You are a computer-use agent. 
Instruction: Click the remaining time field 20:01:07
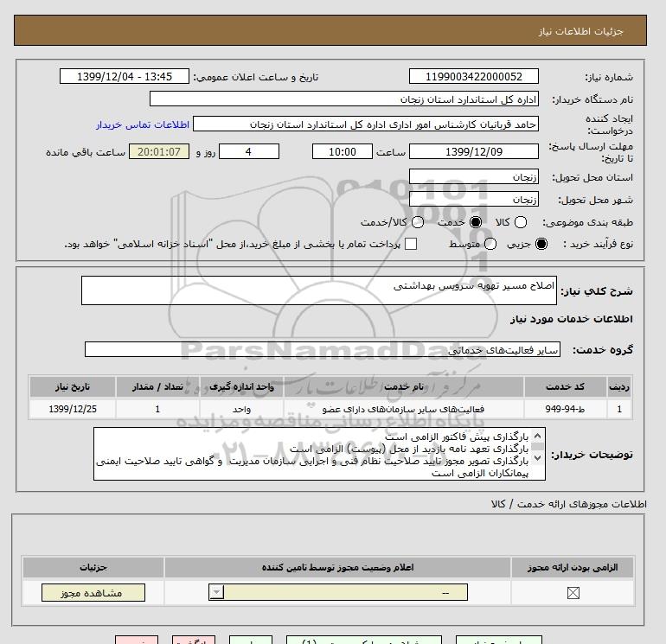coord(159,151)
